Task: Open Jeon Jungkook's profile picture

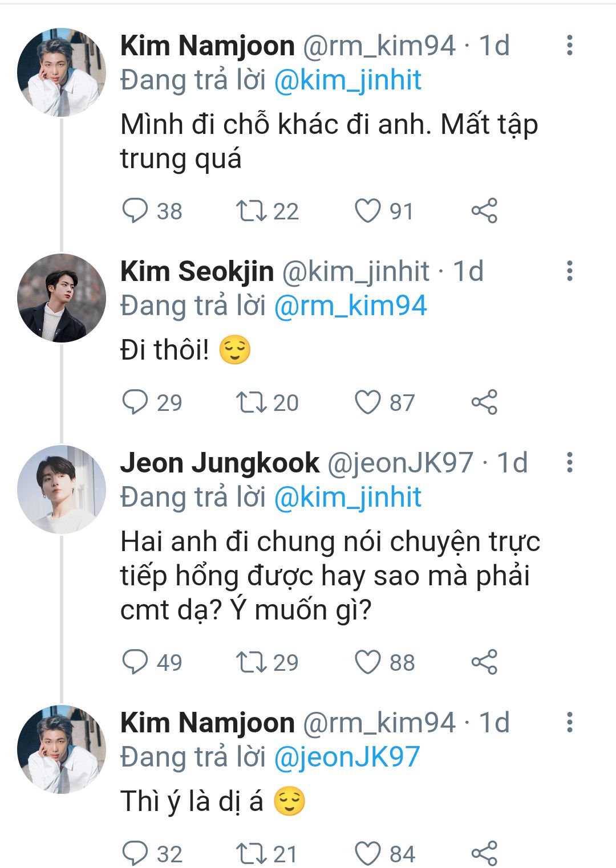Action: [62, 489]
